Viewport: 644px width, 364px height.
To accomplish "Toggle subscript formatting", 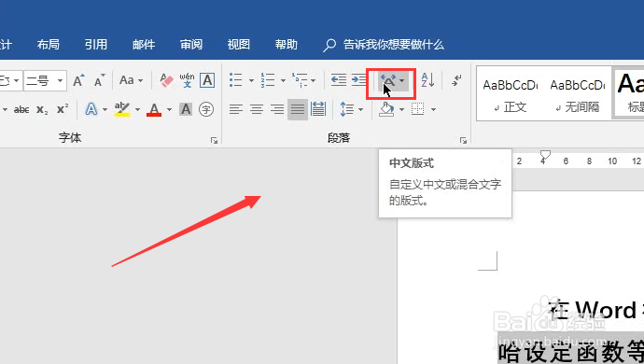I will pos(42,110).
